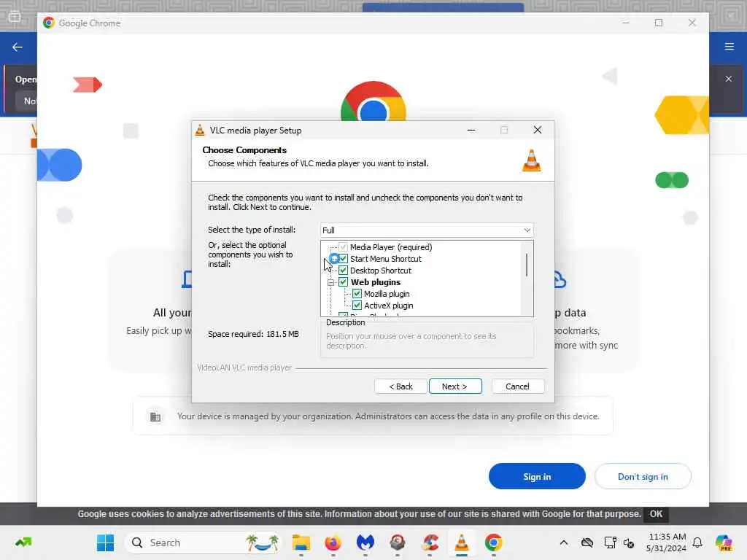Close the notification panel with X icon

[729, 79]
